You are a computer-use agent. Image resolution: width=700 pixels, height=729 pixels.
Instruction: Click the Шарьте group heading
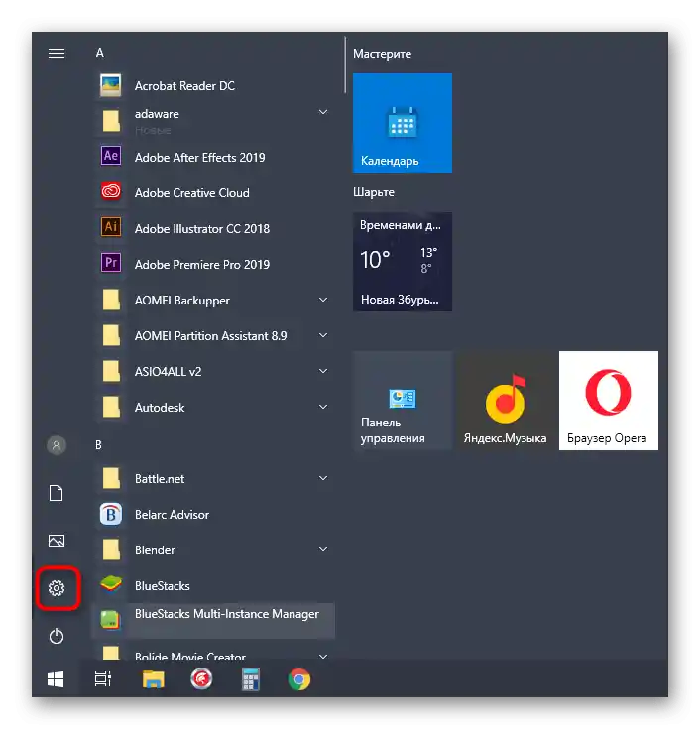click(373, 192)
